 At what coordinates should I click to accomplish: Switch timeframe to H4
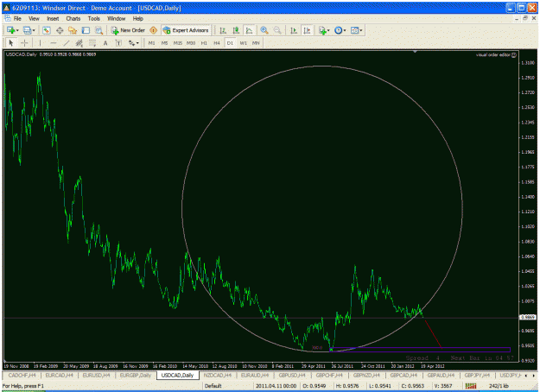pos(217,42)
